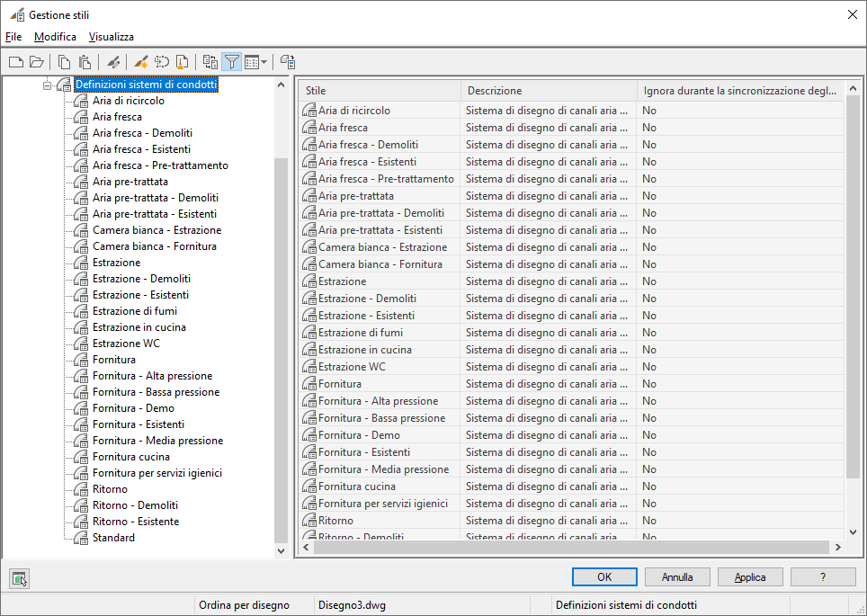Click style list vertical scrollbar down arrow
This screenshot has width=867, height=616.
coord(853,532)
